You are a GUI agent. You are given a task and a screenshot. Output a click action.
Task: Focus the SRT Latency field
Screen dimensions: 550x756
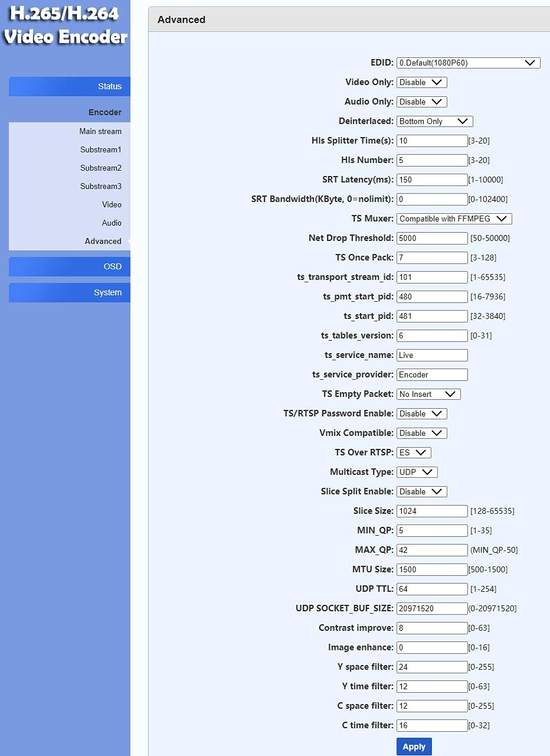coord(432,180)
